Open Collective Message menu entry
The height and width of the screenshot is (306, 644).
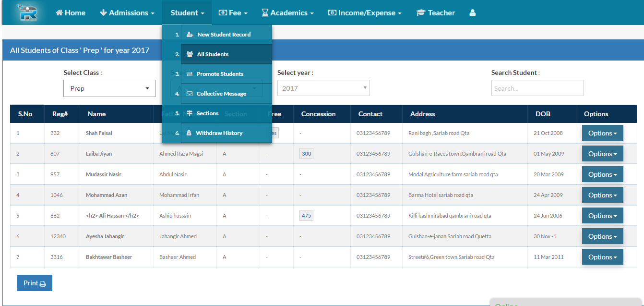[227, 94]
